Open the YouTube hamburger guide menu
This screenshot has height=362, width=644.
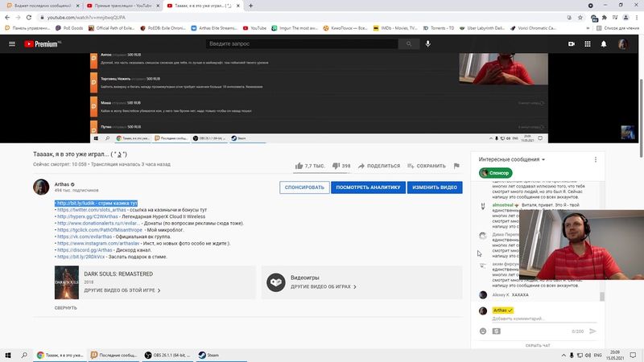[11, 43]
